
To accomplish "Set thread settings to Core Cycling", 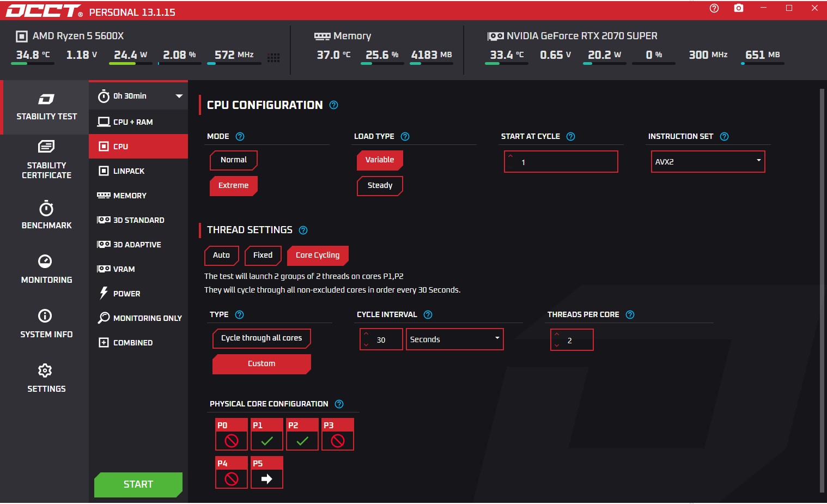I will point(318,256).
